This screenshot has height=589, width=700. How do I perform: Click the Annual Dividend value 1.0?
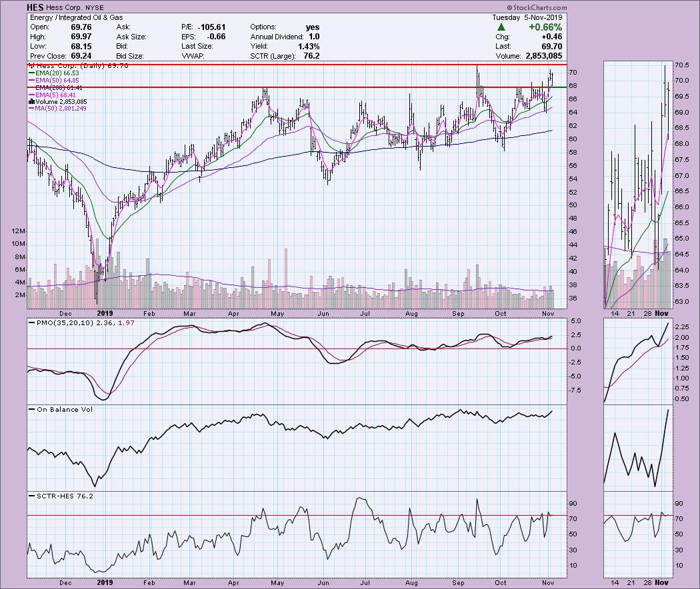click(x=314, y=37)
